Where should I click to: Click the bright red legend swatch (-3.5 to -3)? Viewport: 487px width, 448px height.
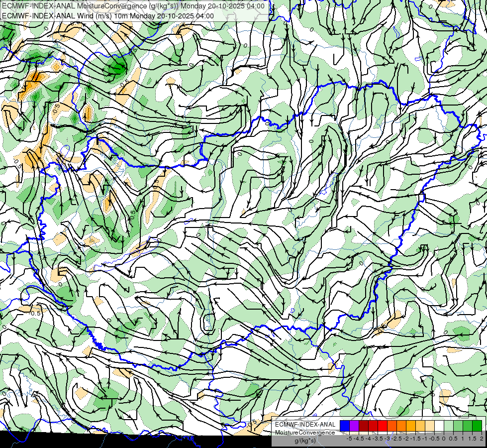(383, 426)
